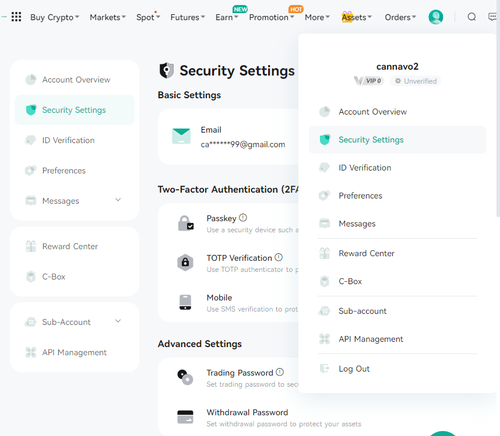Screen dimensions: 500x436
Task: Open the chat support icon
Action: [x=493, y=17]
